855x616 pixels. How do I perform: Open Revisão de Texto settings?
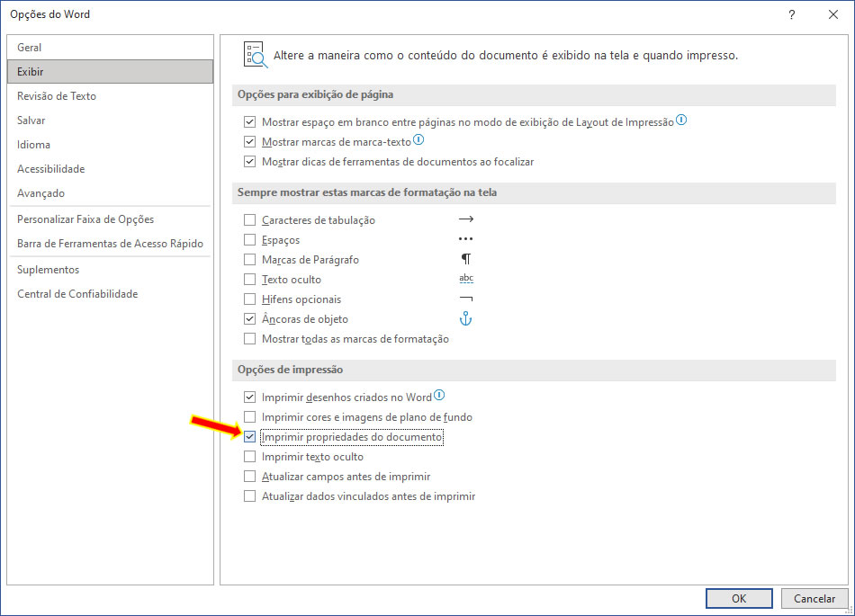pyautogui.click(x=110, y=96)
